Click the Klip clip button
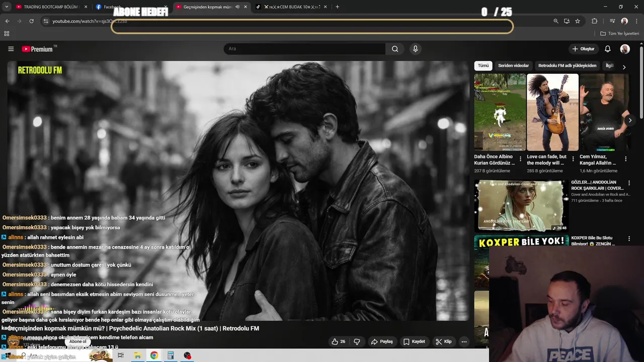This screenshot has height=362, width=644. (444, 341)
